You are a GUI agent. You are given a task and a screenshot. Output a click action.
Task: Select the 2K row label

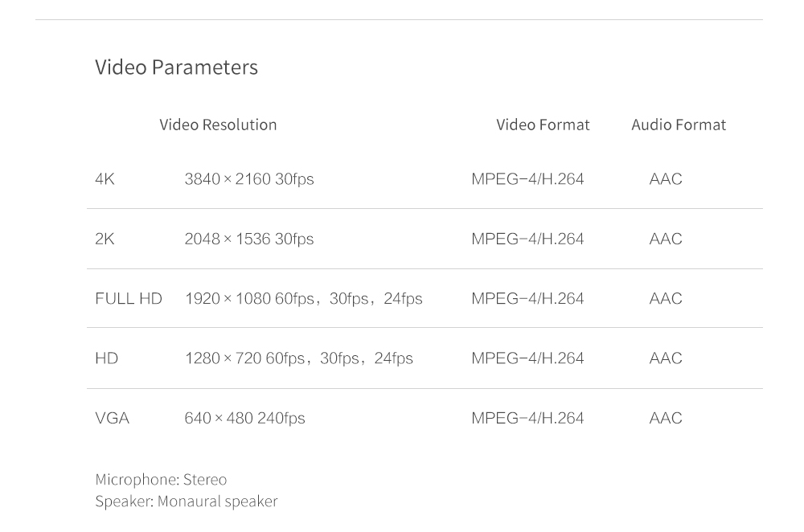[105, 239]
